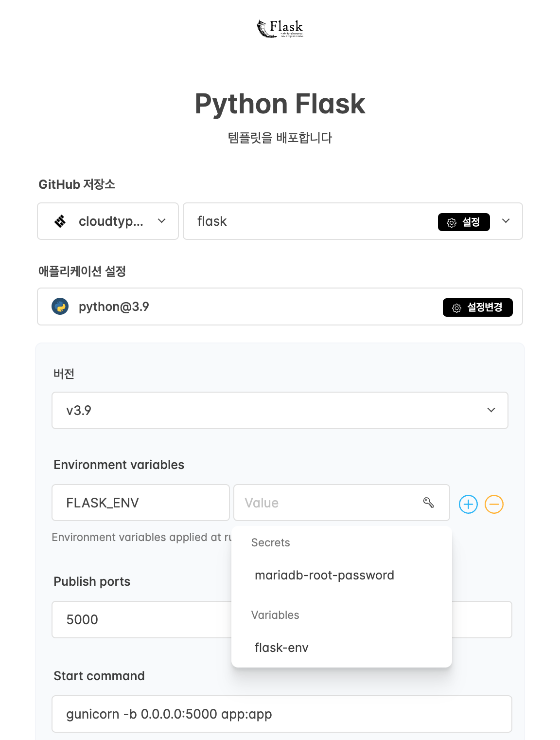The height and width of the screenshot is (740, 560).
Task: Expand the flask repository dropdown chevron
Action: click(506, 221)
